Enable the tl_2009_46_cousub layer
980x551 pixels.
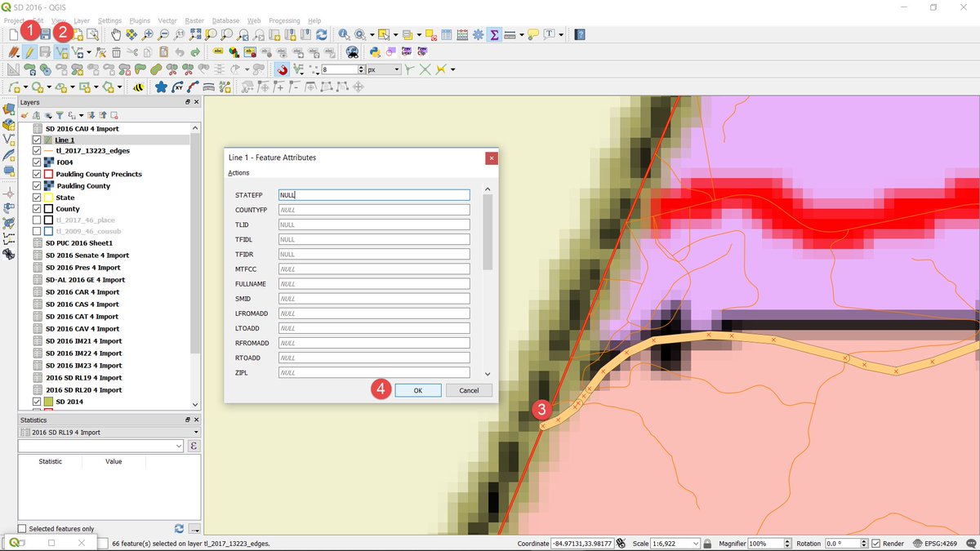click(37, 232)
